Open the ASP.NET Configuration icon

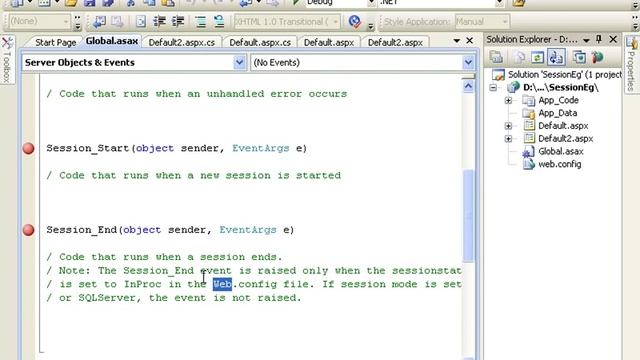[x=598, y=57]
